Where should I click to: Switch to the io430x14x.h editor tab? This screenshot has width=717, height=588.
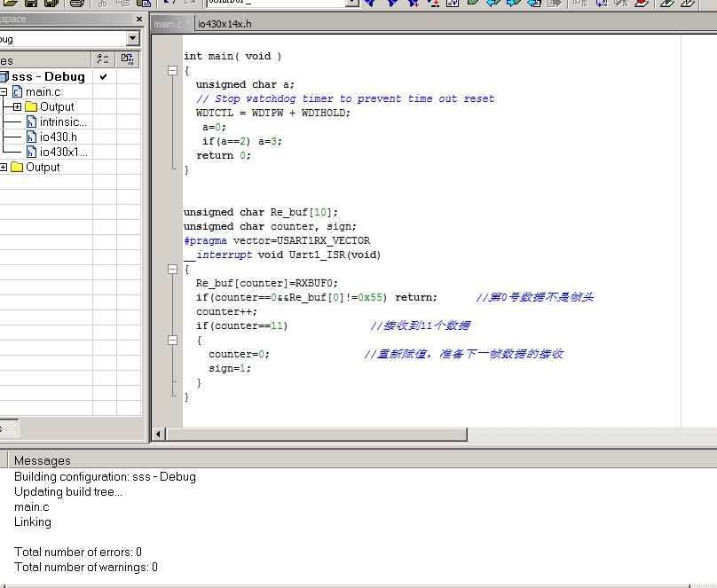coord(225,24)
